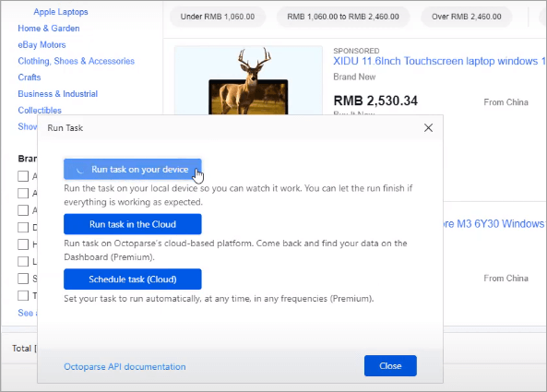This screenshot has height=392, width=547.
Task: Open the Collectibles category link
Action: (40, 110)
